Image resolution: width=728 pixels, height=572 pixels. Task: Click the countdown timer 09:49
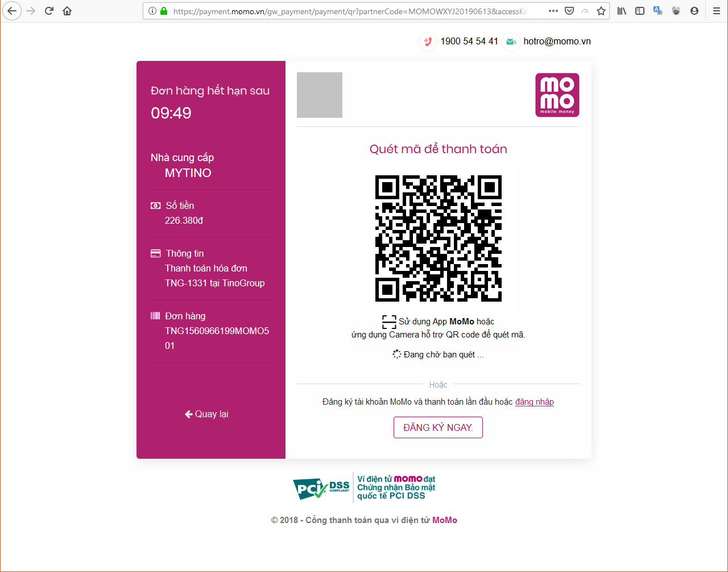(x=171, y=113)
